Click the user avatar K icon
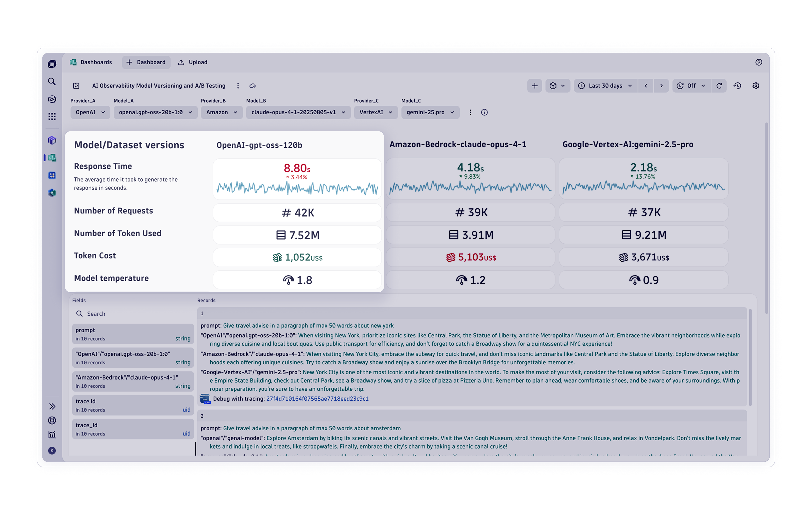The image size is (812, 515). [x=52, y=451]
